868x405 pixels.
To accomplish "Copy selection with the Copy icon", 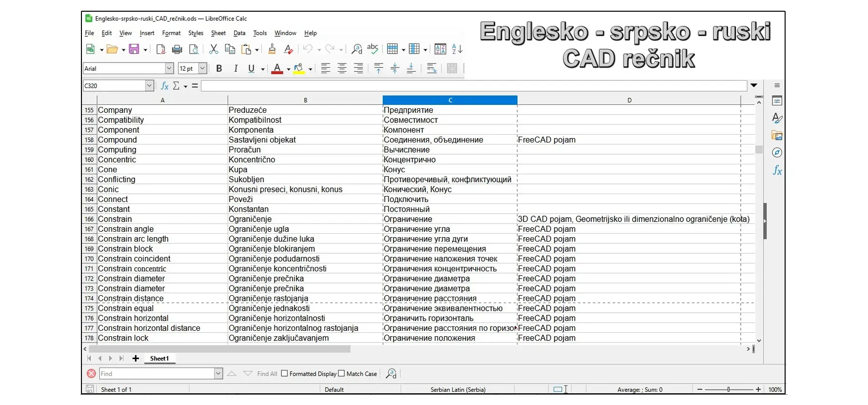I will [230, 49].
